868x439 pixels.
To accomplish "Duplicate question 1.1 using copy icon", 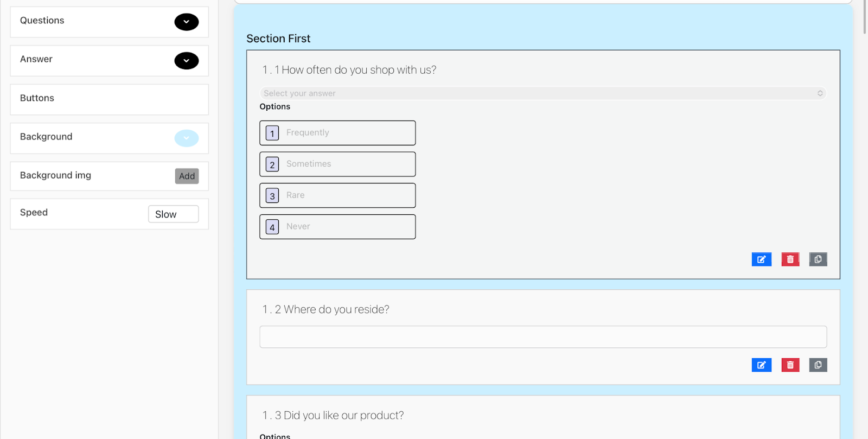I will click(x=818, y=259).
